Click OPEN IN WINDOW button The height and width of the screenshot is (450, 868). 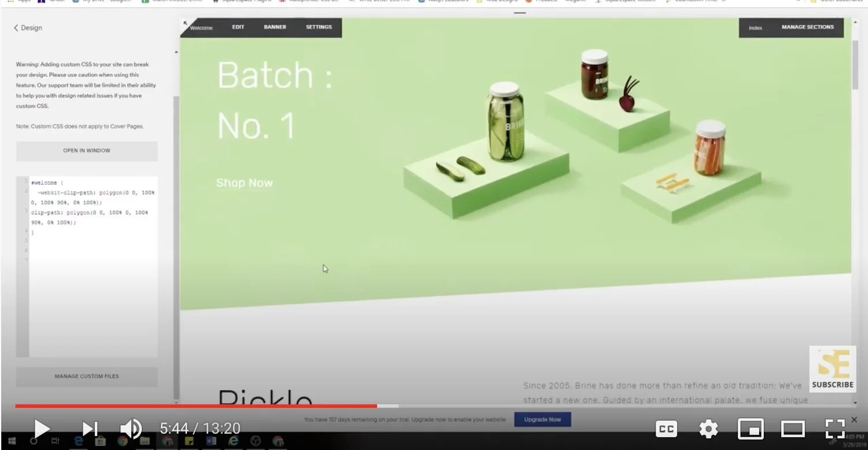(x=87, y=151)
